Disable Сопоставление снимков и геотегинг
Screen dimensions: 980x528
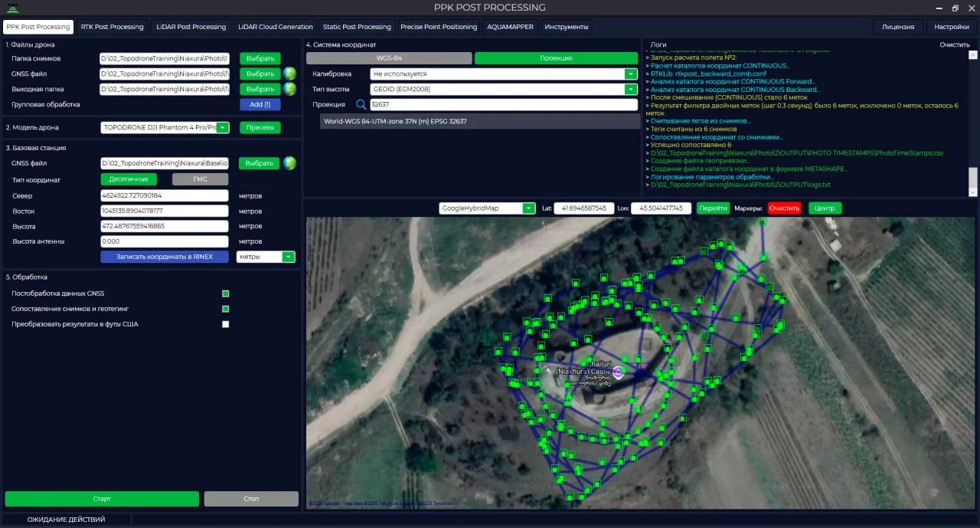[x=225, y=308]
